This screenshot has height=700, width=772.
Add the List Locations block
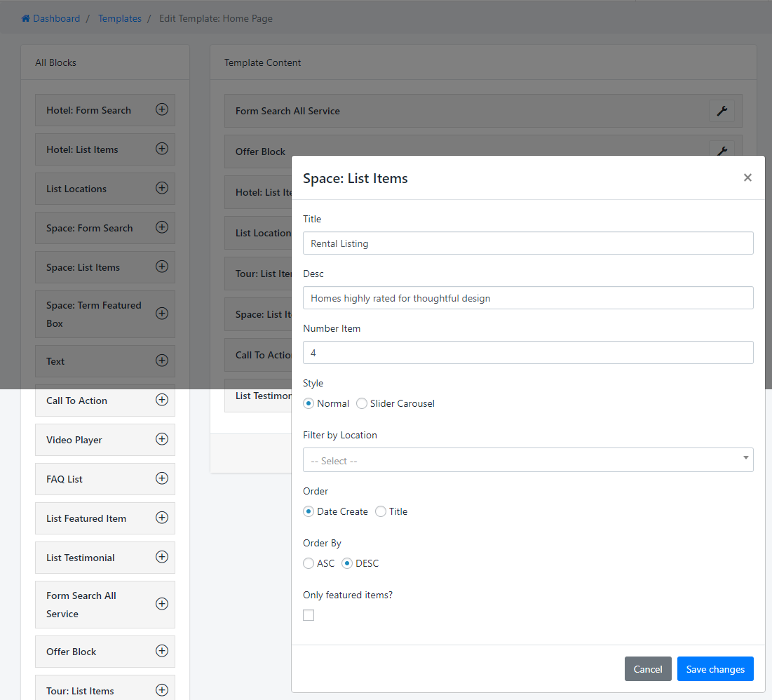coord(162,188)
